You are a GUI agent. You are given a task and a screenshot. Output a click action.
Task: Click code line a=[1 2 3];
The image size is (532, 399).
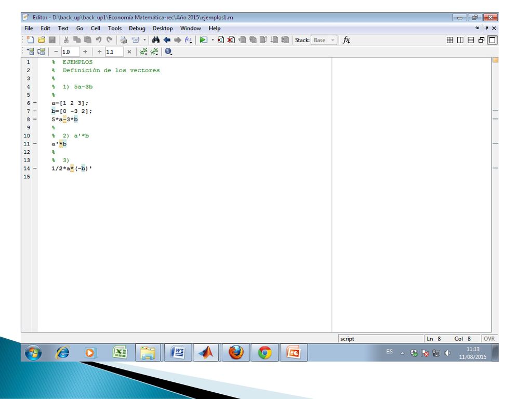click(x=70, y=103)
